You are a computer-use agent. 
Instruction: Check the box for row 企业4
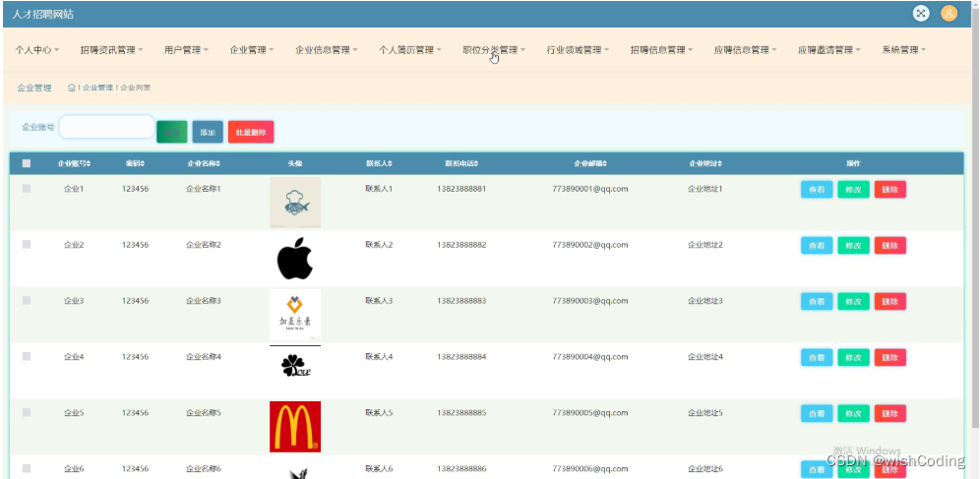click(x=27, y=356)
